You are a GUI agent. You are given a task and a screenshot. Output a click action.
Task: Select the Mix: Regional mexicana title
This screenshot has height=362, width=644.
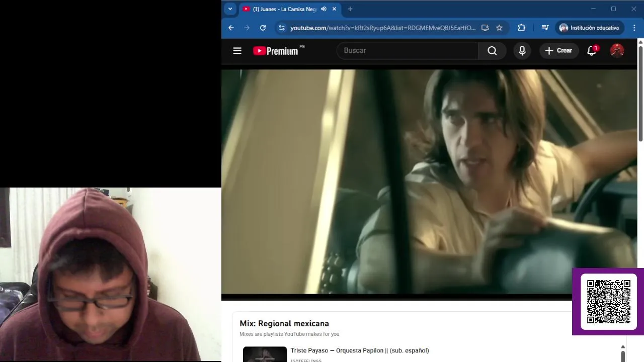pos(284,323)
